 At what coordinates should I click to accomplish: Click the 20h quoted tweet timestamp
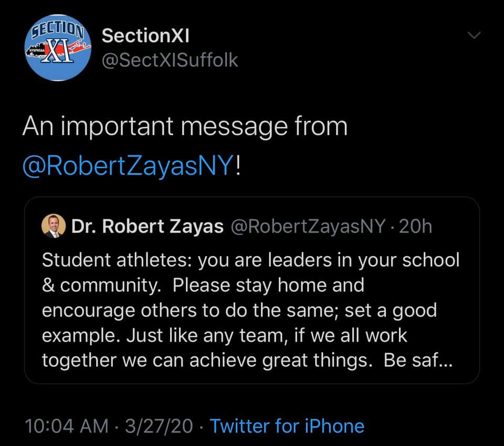(416, 226)
